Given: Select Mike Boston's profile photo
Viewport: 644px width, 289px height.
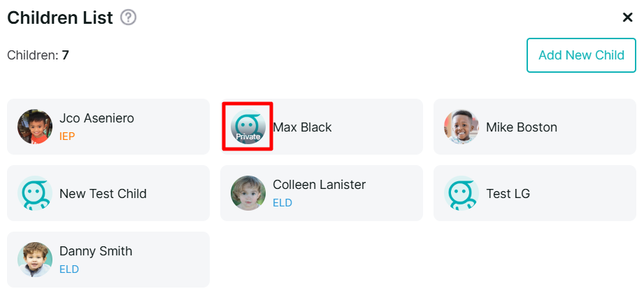Looking at the screenshot, I should (x=461, y=127).
